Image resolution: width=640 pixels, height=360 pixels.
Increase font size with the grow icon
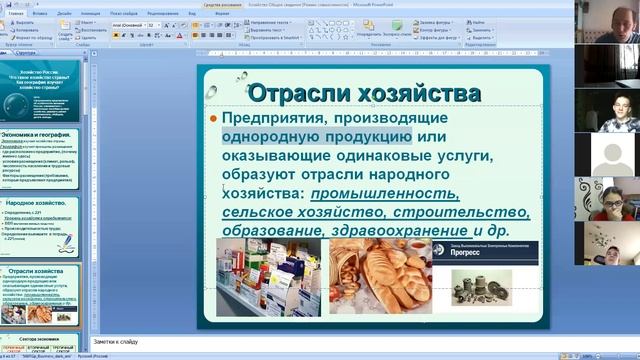coord(166,25)
